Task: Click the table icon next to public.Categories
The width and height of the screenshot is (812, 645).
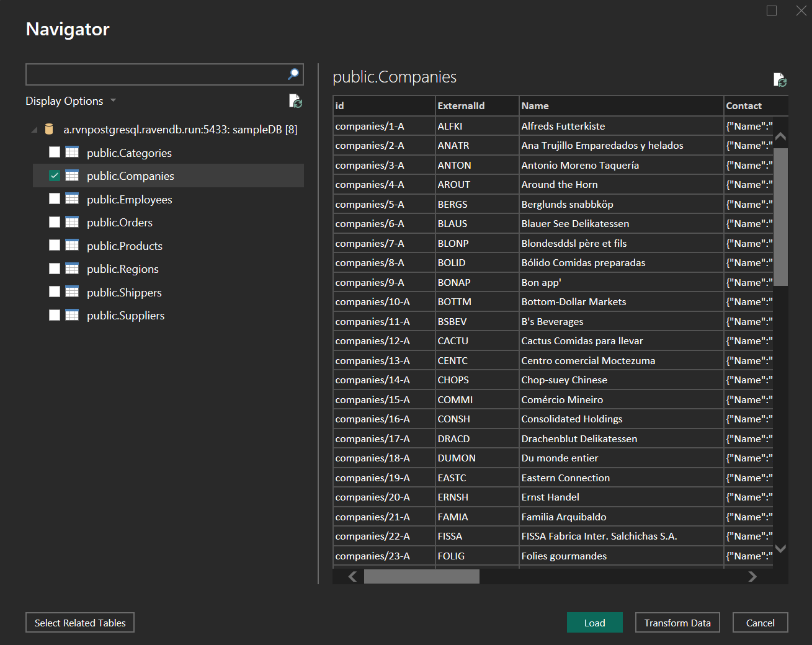Action: tap(72, 153)
